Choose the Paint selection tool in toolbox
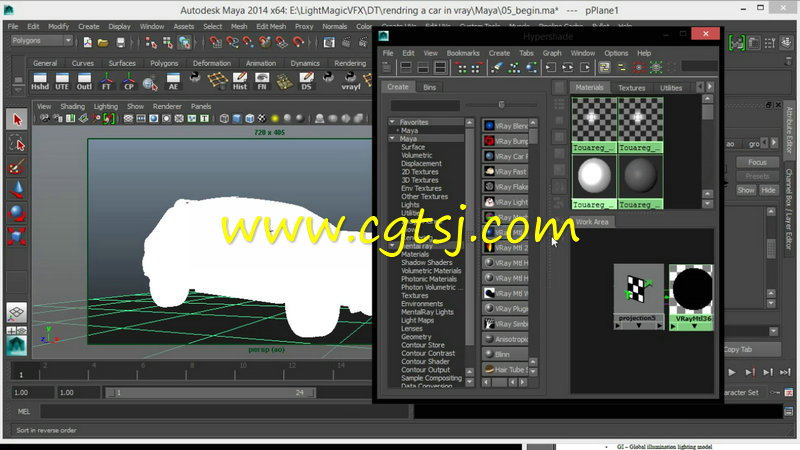The image size is (800, 450). click(17, 167)
